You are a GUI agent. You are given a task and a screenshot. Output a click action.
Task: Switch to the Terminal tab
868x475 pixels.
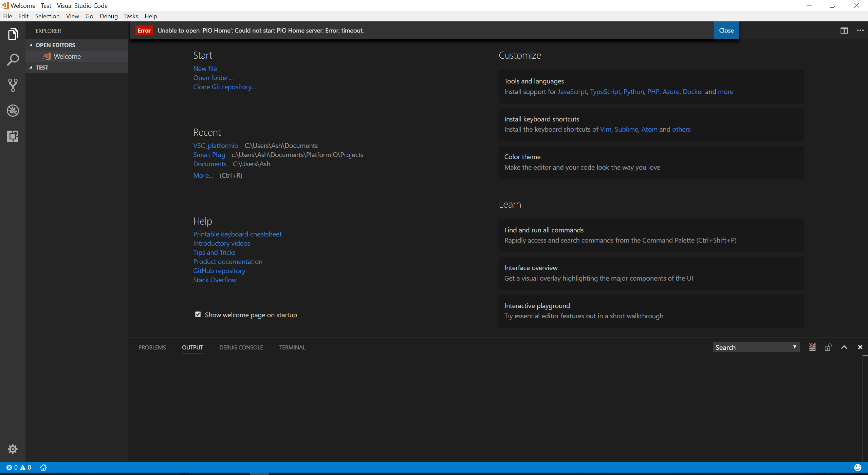click(292, 347)
